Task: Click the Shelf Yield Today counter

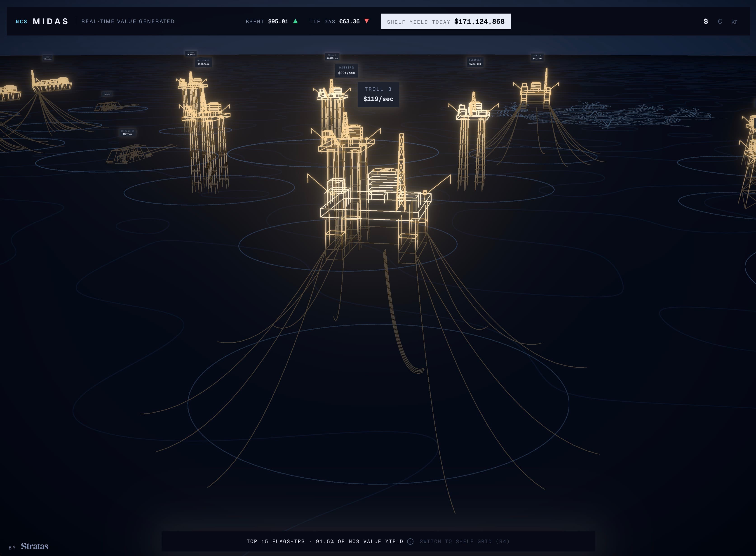Action: [x=446, y=21]
